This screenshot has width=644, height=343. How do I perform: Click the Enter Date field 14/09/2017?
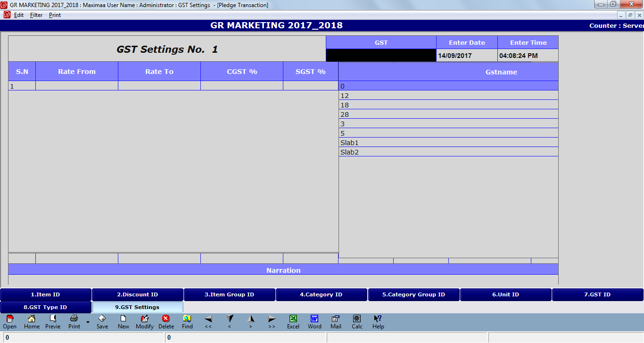467,55
